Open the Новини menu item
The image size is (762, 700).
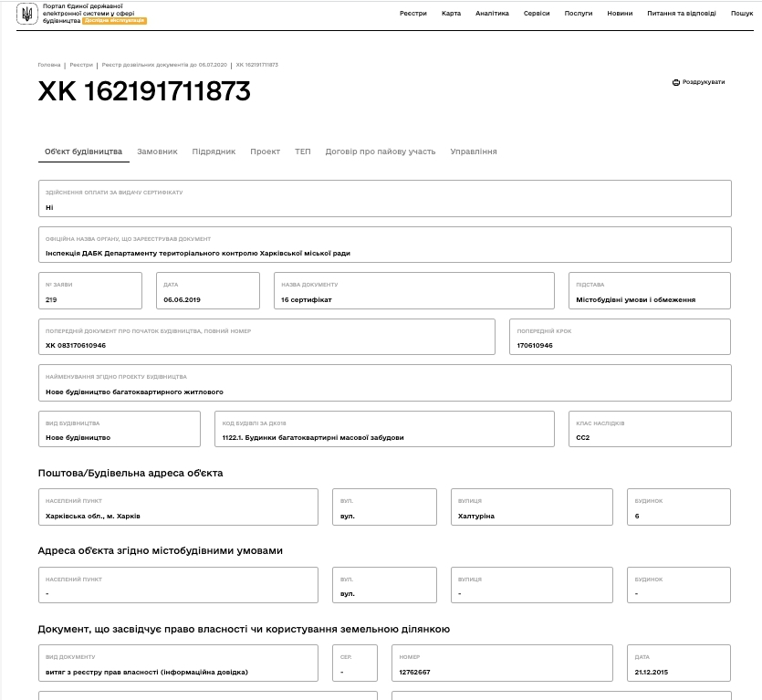pos(620,13)
